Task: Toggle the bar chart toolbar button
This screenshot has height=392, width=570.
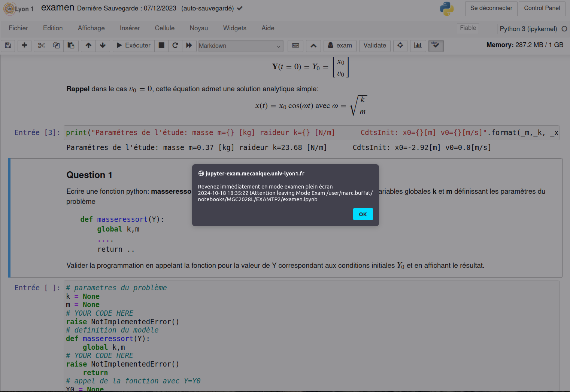Action: tap(418, 46)
